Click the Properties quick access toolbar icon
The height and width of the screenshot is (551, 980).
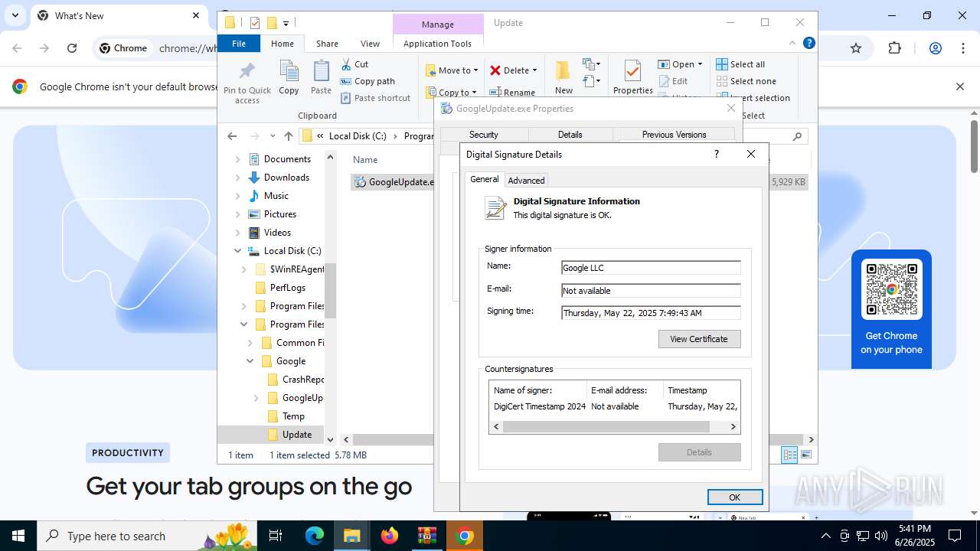(x=255, y=23)
